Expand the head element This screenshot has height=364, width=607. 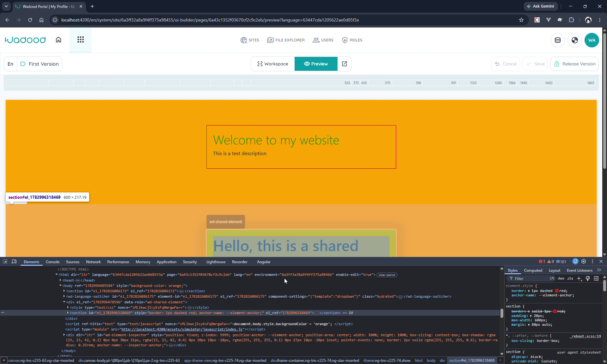point(60,280)
